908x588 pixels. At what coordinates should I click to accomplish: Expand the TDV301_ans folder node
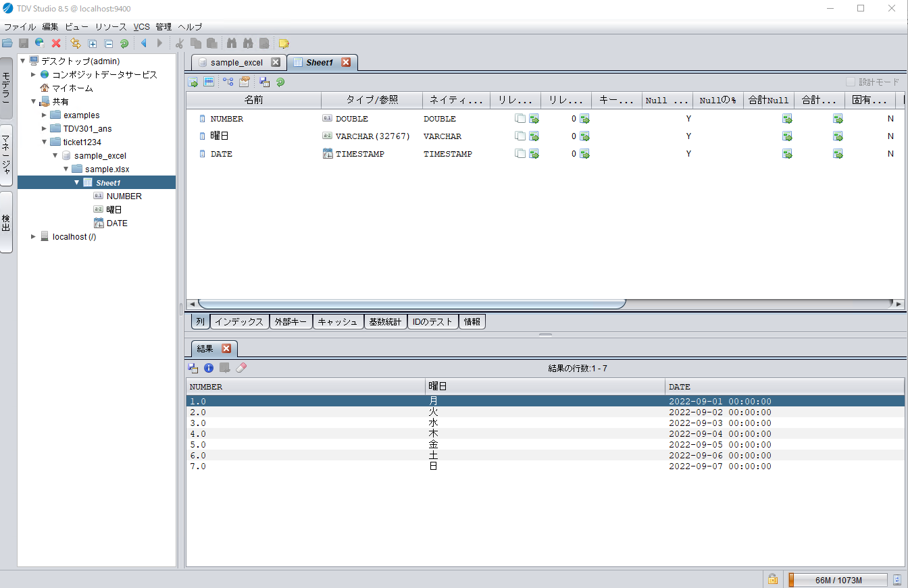[45, 128]
